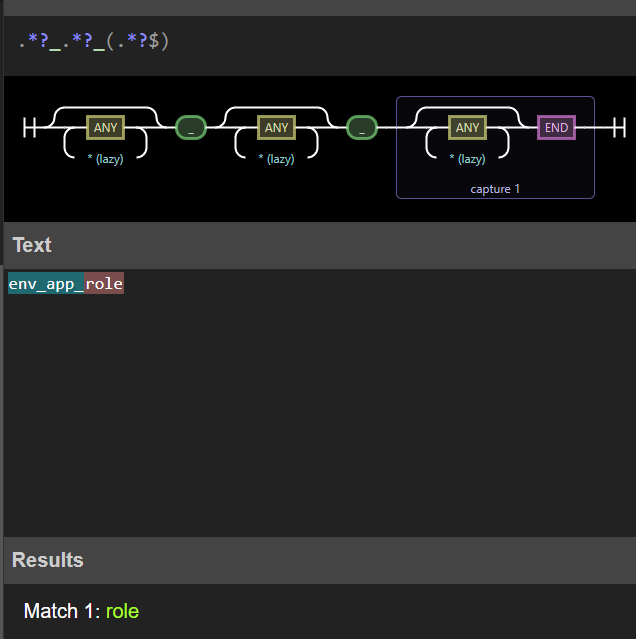
Task: Click the Text section header
Action: click(x=32, y=245)
